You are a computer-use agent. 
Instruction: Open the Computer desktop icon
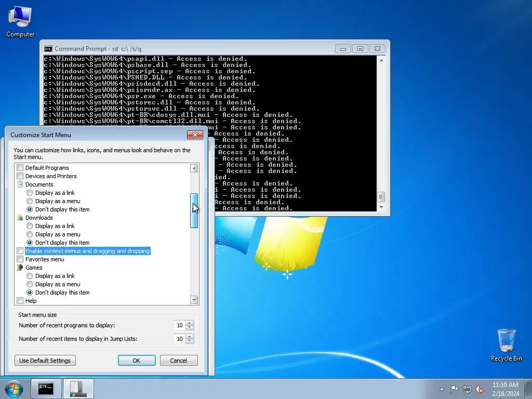[20, 22]
